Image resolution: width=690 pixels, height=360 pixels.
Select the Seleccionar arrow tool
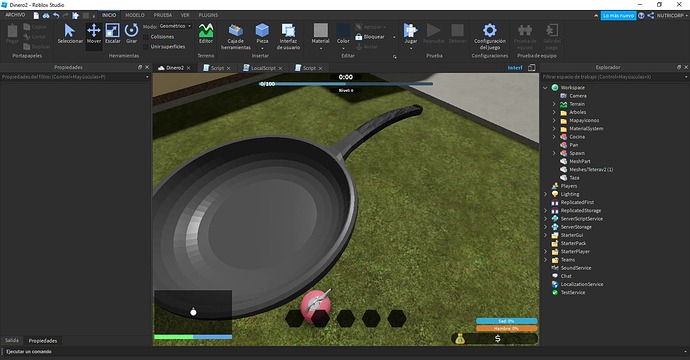[x=70, y=33]
